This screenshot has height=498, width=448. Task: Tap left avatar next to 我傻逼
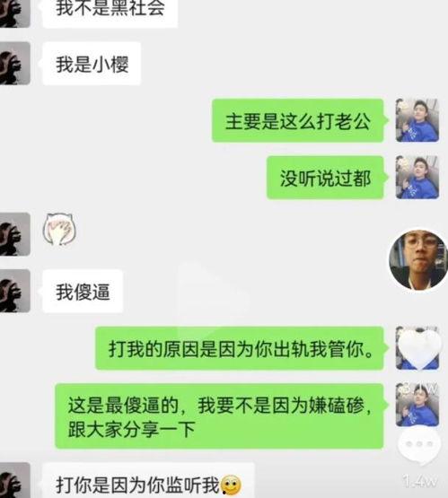point(15,291)
